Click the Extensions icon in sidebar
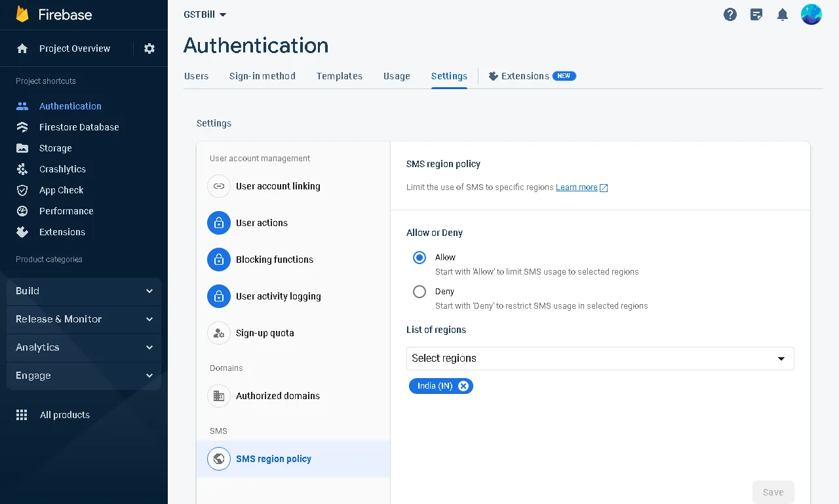Screen dimensions: 839x504 pyautogui.click(x=22, y=232)
